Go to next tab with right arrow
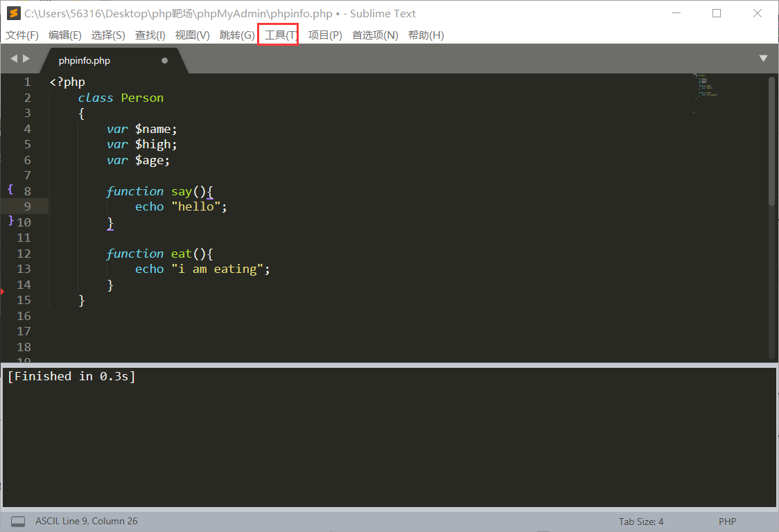This screenshot has width=779, height=532. pyautogui.click(x=26, y=59)
